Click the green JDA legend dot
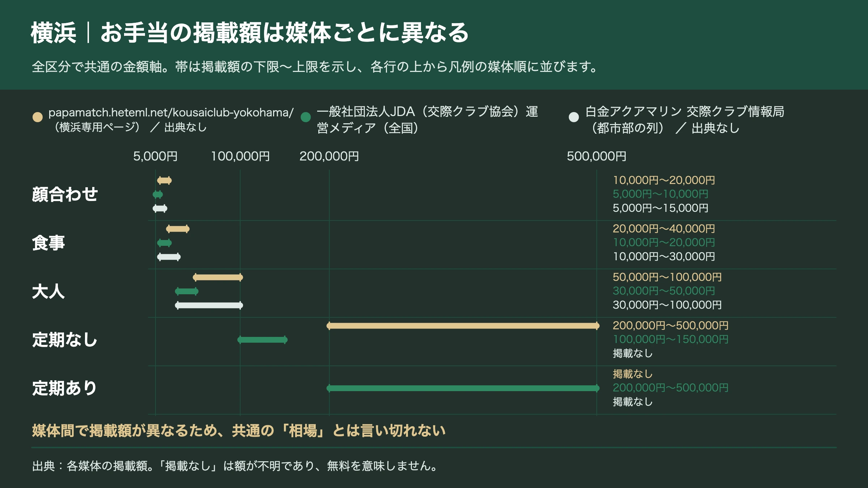868x488 pixels. 306,117
